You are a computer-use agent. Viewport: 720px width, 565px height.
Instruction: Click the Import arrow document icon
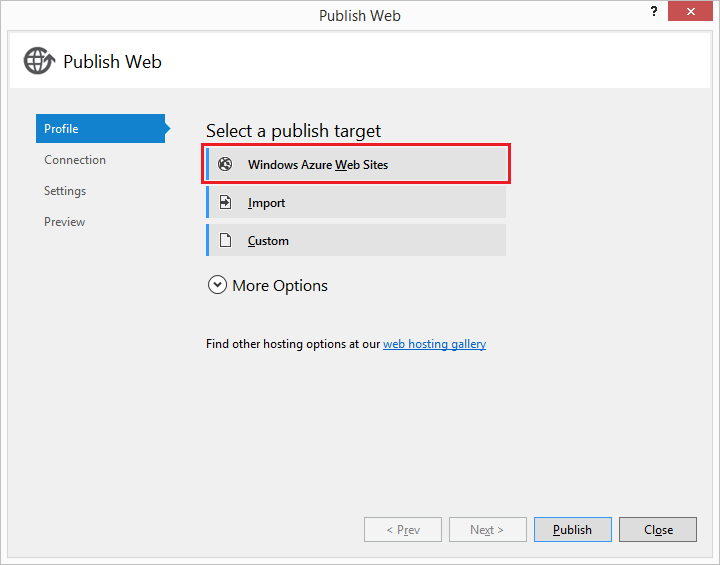click(225, 202)
